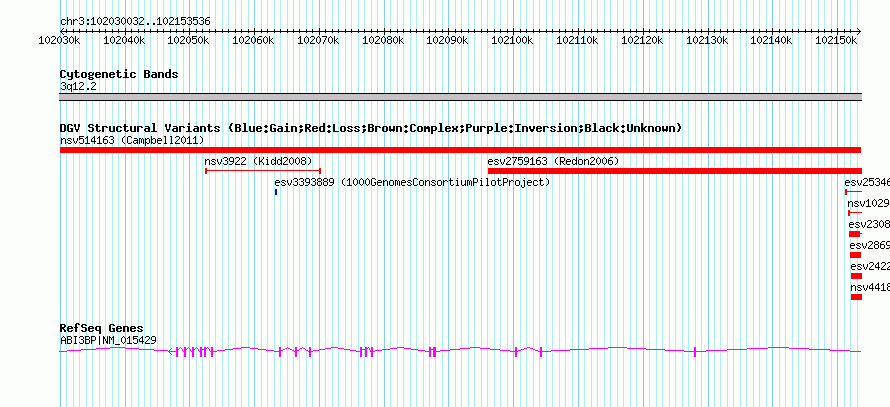Screen dimensions: 890x407
Task: Click the 102050k ruler label
Action: 188,40
